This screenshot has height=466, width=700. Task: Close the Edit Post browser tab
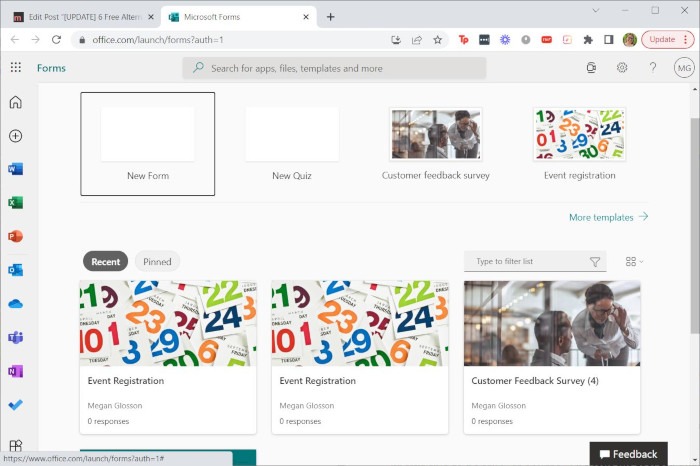pyautogui.click(x=151, y=17)
